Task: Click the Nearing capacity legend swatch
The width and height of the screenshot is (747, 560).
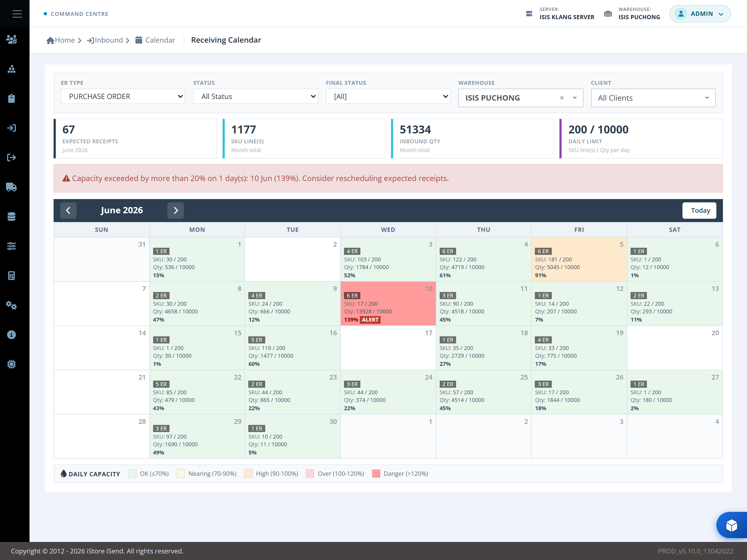Action: pyautogui.click(x=181, y=474)
